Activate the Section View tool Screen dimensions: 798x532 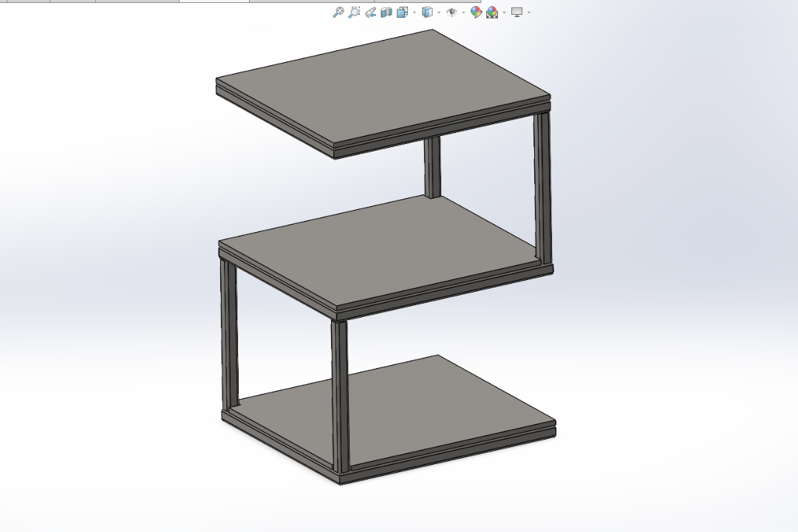coord(386,13)
